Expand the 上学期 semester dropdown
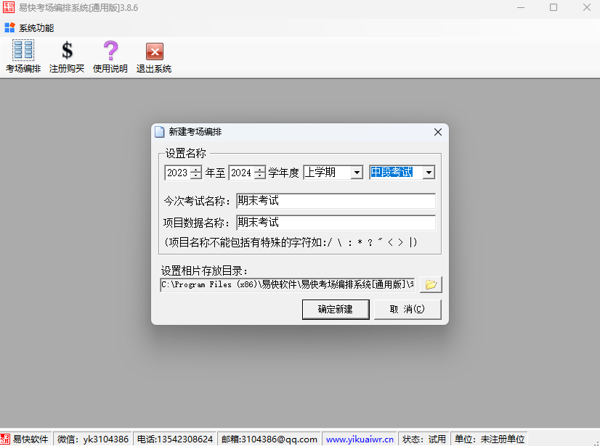Screen dimensions: 600x446 click(356, 173)
